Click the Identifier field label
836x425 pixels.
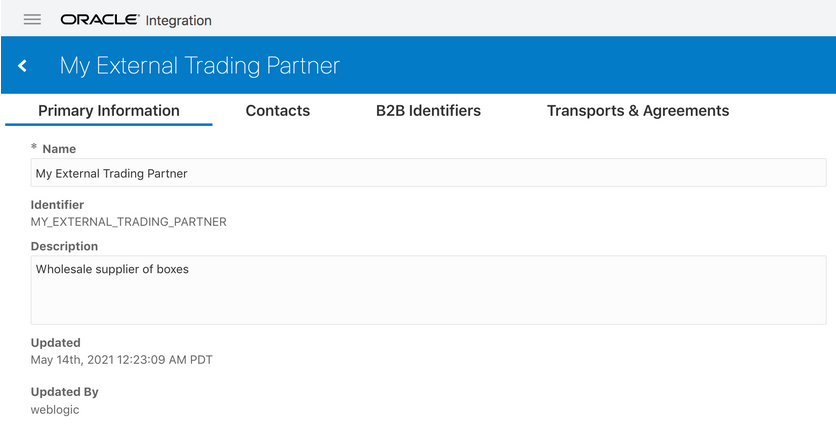coord(57,205)
